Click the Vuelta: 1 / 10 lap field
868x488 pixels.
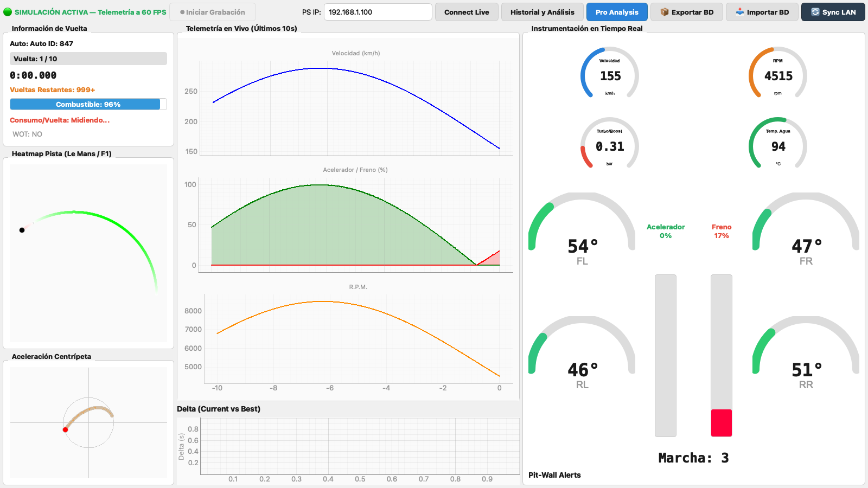coord(88,59)
